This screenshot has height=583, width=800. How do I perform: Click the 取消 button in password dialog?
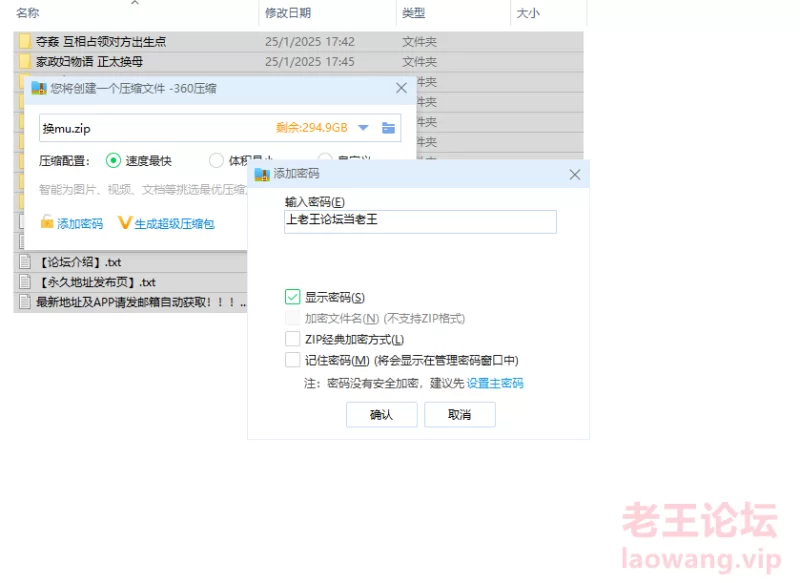(x=460, y=415)
